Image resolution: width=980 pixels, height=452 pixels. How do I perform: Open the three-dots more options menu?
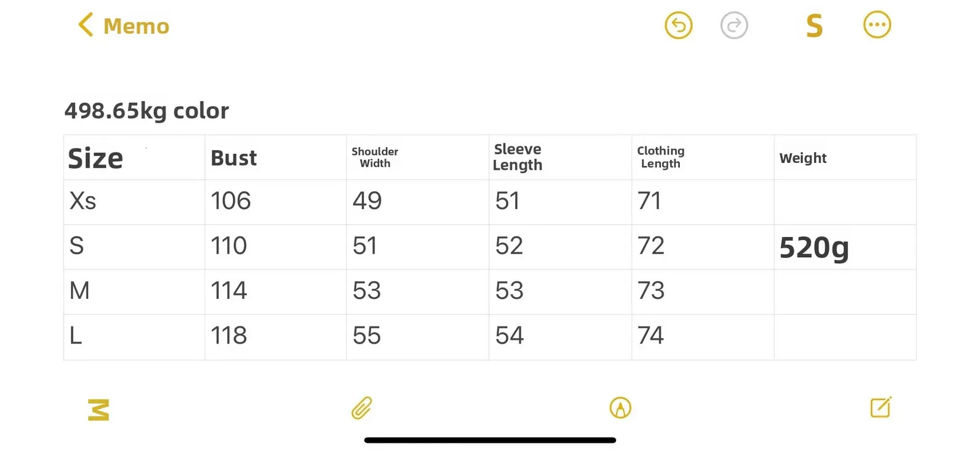876,26
